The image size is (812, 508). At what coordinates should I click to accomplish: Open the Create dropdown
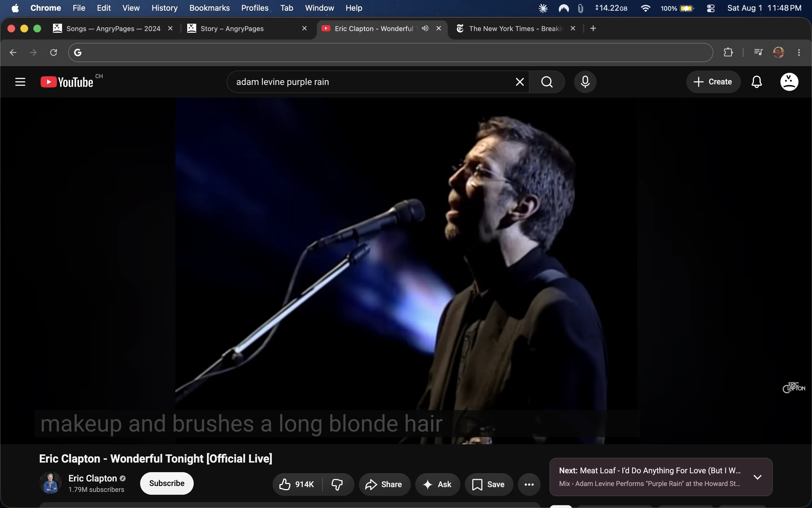click(713, 82)
